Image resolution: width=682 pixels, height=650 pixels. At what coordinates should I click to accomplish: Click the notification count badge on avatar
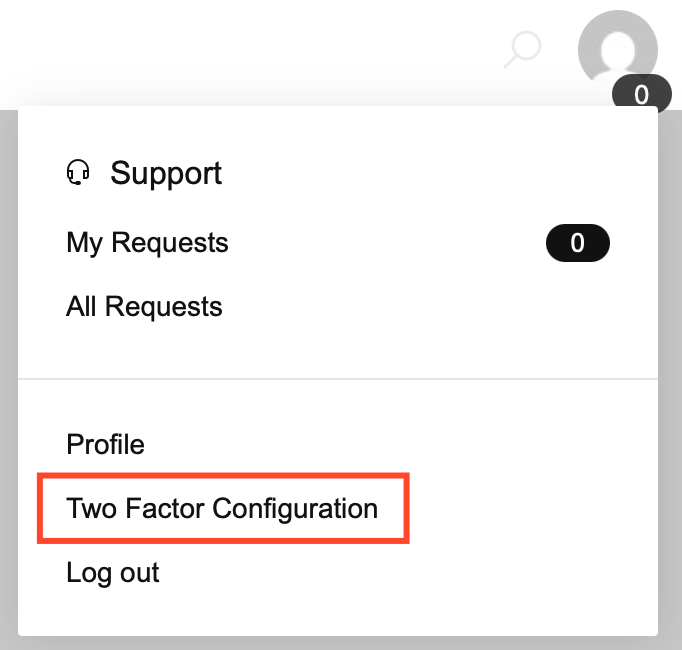coord(642,94)
